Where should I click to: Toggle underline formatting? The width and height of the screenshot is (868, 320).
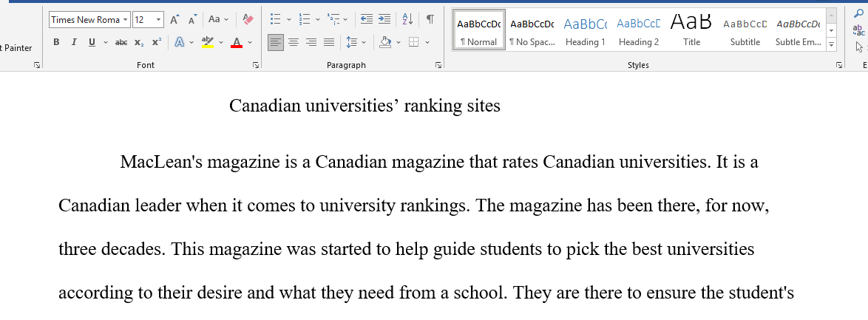tap(92, 42)
